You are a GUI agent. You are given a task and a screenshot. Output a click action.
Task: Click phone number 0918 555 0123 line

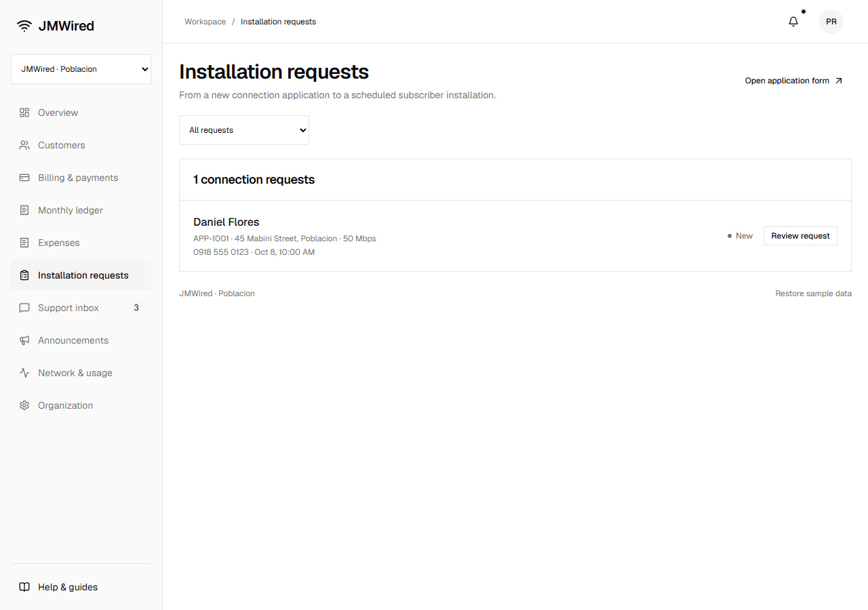pos(254,252)
